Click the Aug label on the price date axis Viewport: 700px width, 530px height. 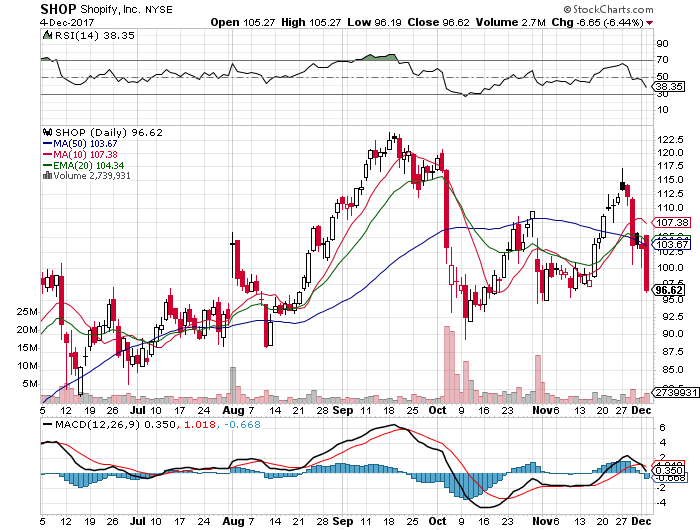[233, 410]
